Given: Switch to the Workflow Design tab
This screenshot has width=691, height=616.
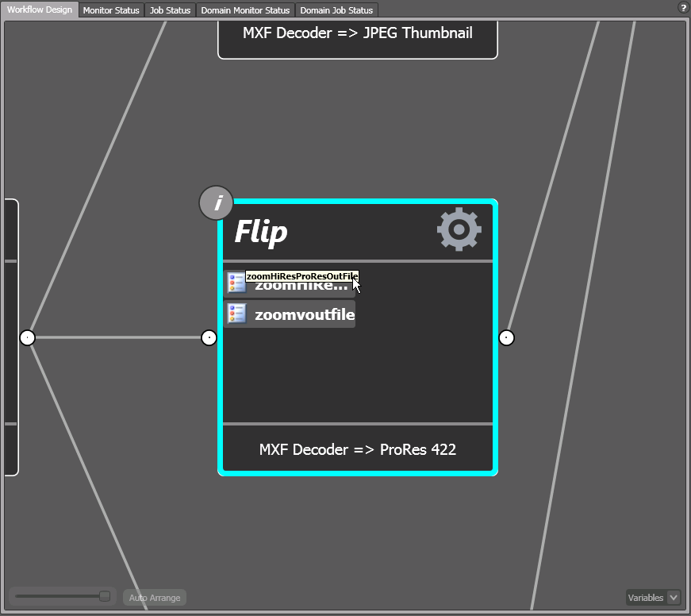Looking at the screenshot, I should coord(40,10).
